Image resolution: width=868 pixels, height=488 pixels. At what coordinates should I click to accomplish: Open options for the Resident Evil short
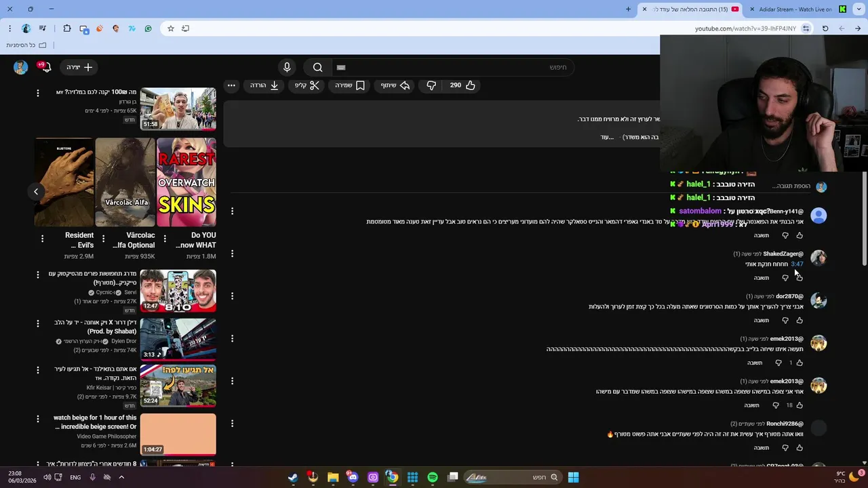(42, 239)
